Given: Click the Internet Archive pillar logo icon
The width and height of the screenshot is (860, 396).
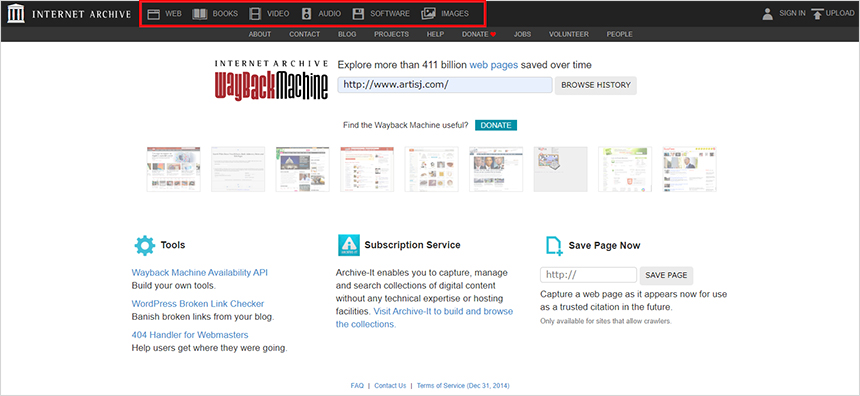Looking at the screenshot, I should pyautogui.click(x=16, y=14).
